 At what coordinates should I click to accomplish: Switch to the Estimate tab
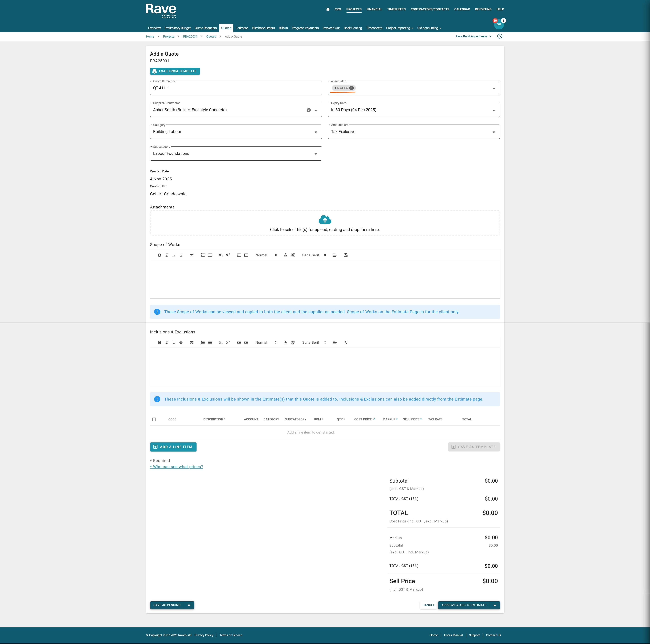(x=242, y=28)
